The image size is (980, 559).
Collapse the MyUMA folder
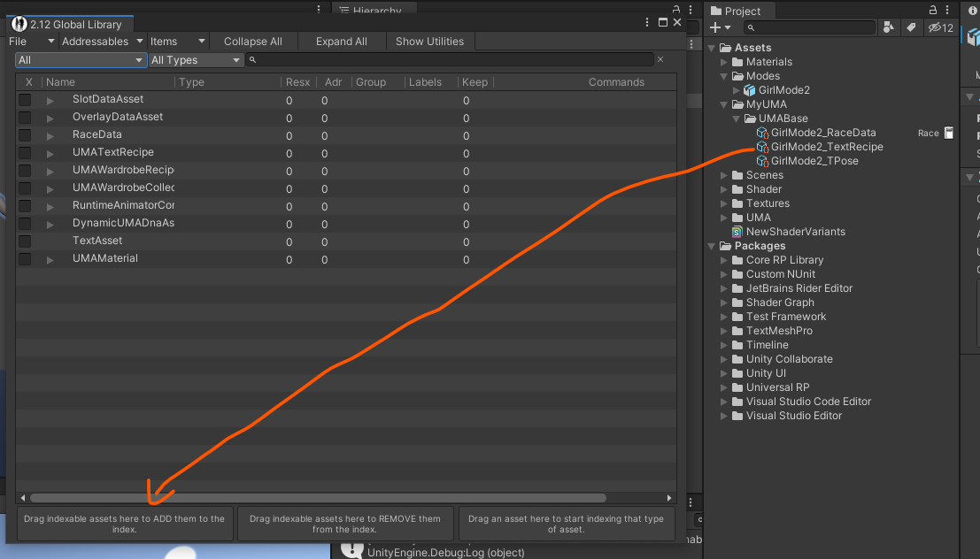(724, 105)
